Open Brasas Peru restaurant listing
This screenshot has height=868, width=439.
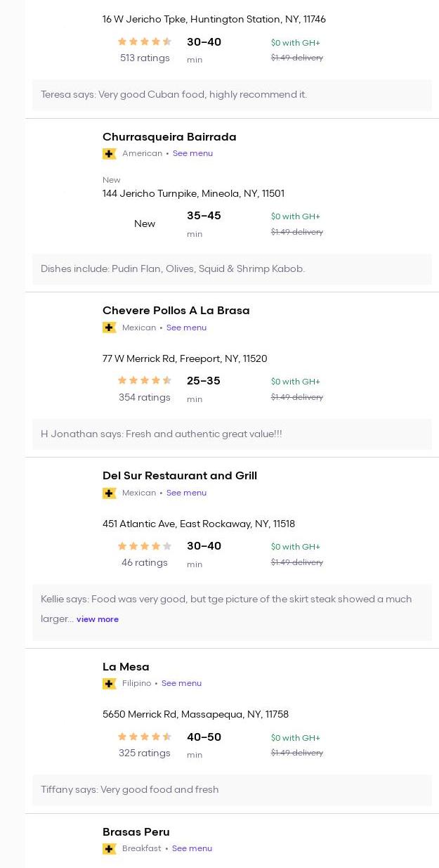coord(136,832)
